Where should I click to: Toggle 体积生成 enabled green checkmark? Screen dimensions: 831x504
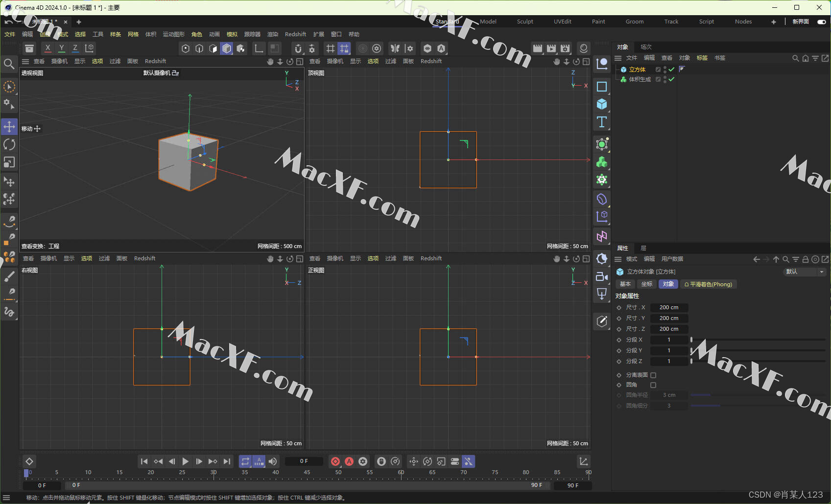pyautogui.click(x=672, y=79)
